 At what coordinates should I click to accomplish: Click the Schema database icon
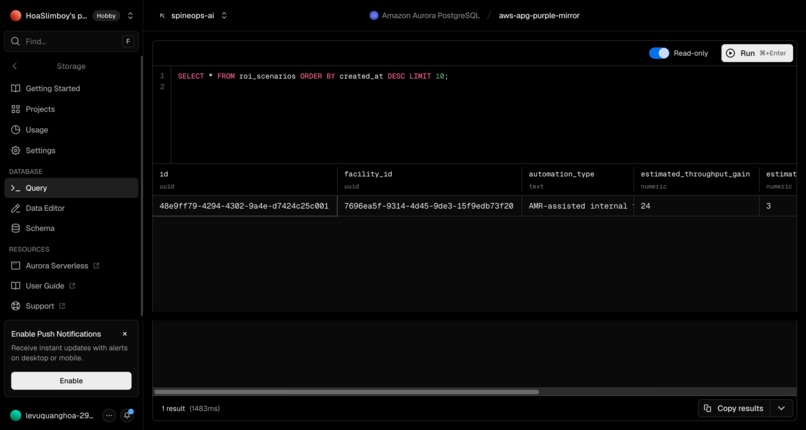click(x=15, y=228)
